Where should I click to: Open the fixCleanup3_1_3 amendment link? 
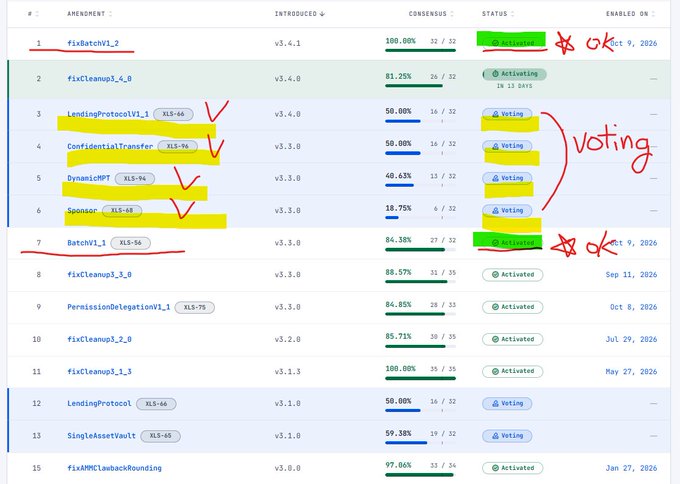[99, 372]
